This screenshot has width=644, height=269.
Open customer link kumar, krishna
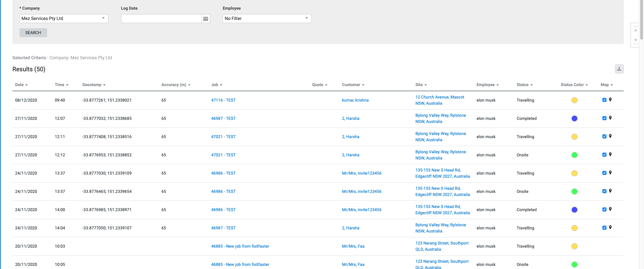355,100
